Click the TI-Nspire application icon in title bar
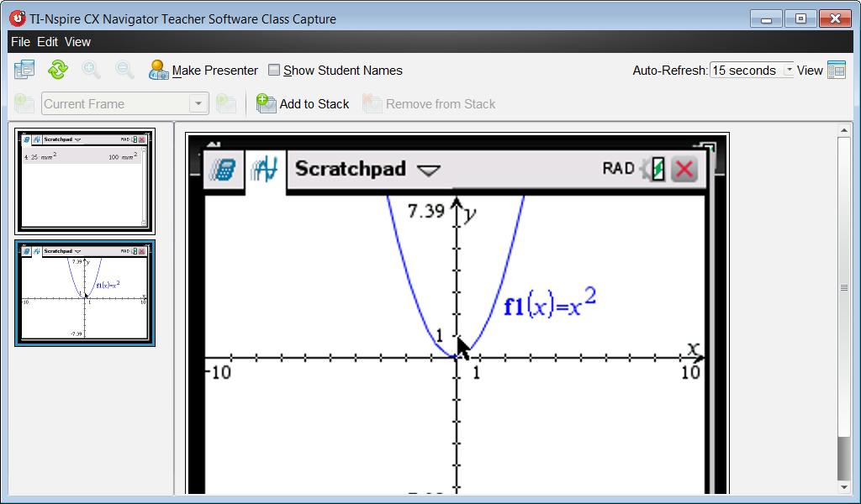This screenshot has width=861, height=504. coord(18,18)
